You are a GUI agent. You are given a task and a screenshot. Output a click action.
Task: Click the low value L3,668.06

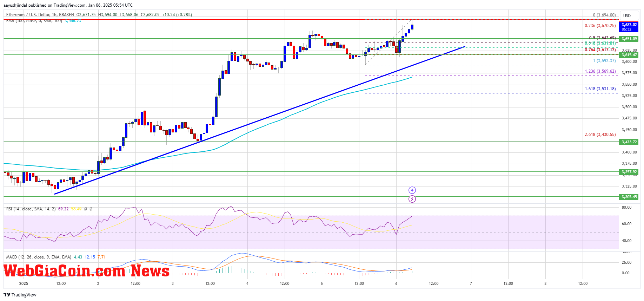(129, 15)
